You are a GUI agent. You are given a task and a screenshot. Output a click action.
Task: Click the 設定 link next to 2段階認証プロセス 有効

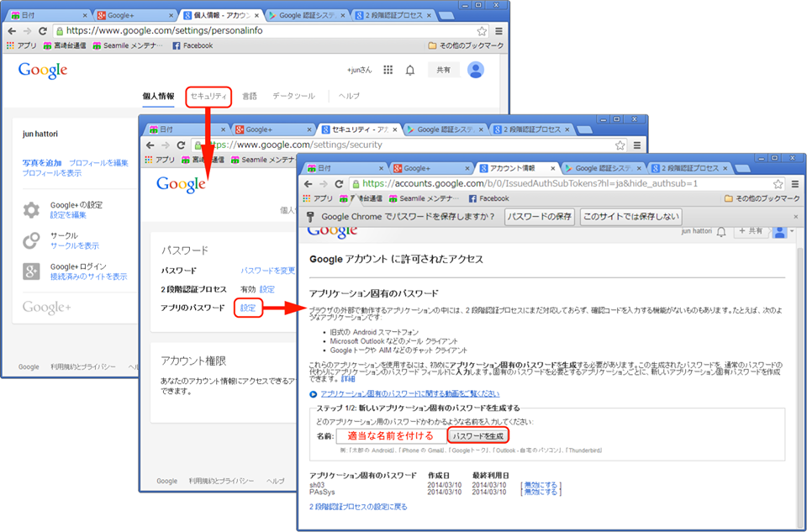click(266, 290)
